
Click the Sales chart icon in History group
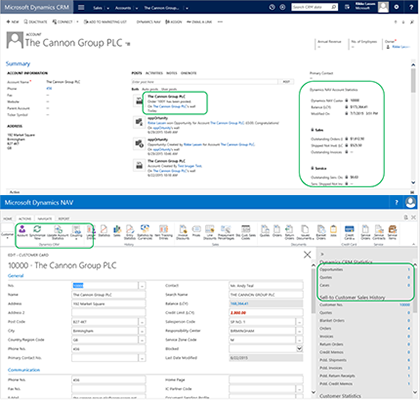coord(117,231)
